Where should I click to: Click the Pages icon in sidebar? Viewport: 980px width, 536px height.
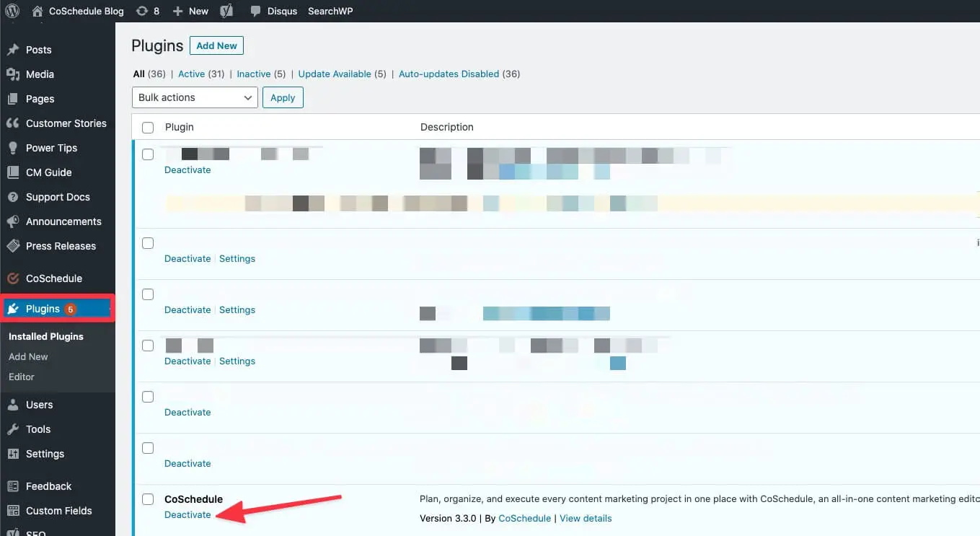12,99
